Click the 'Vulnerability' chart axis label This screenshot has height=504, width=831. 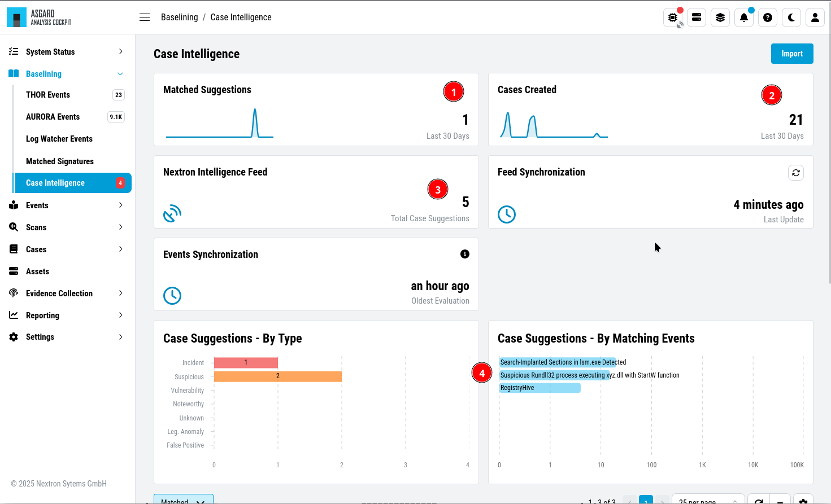pyautogui.click(x=188, y=391)
